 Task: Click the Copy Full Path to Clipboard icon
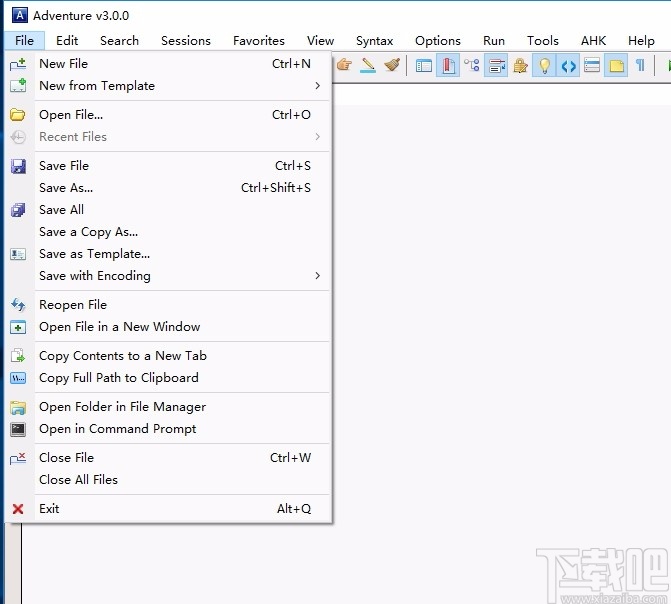click(x=18, y=378)
